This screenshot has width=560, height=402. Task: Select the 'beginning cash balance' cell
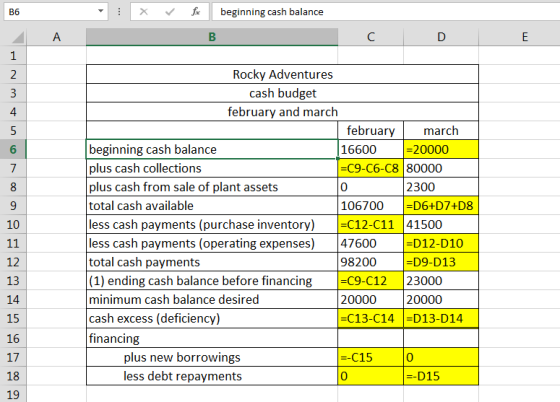(x=212, y=149)
